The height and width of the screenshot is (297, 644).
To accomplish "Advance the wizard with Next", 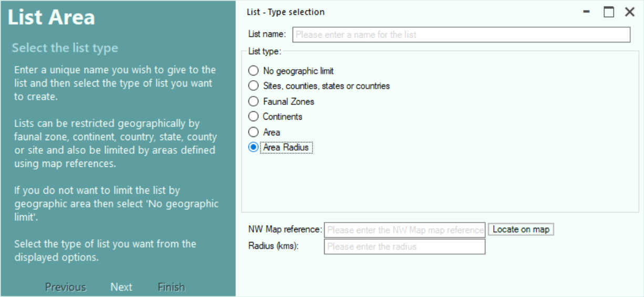I will [121, 287].
